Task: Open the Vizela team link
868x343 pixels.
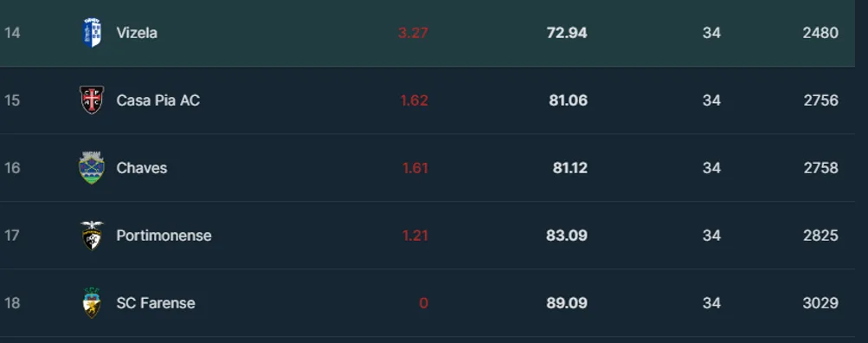Action: (137, 33)
